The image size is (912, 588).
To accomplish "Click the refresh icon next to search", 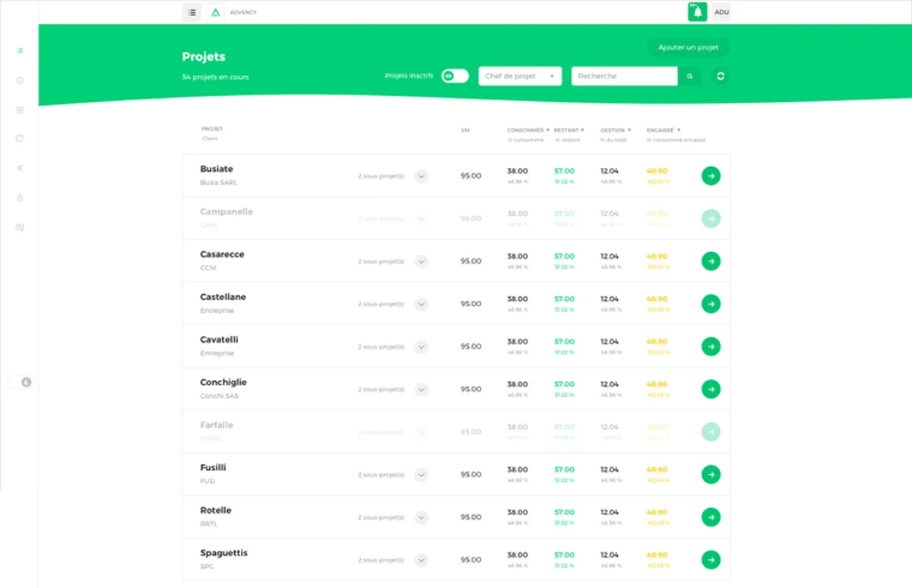I will pyautogui.click(x=720, y=76).
